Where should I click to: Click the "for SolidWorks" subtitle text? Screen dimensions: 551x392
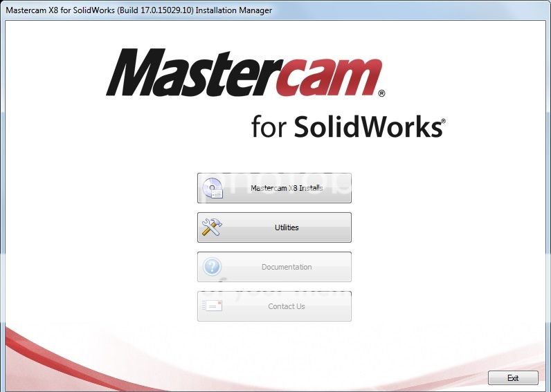346,127
